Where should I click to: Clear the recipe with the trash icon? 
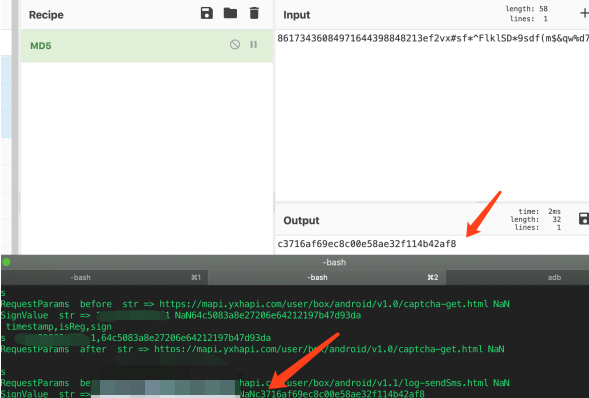tap(254, 13)
